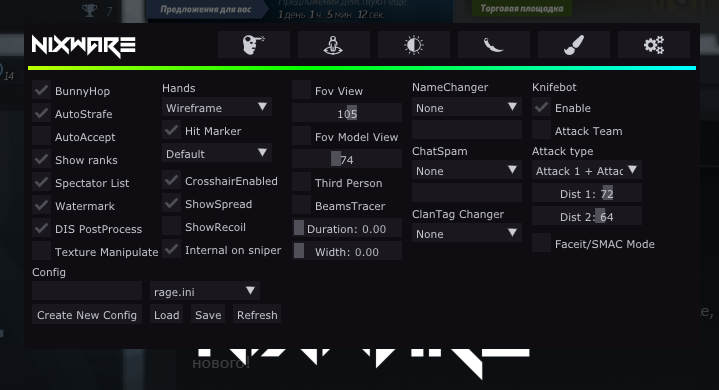Toggle the AutoStrafe checkbox
The width and height of the screenshot is (719, 390).
tap(41, 113)
